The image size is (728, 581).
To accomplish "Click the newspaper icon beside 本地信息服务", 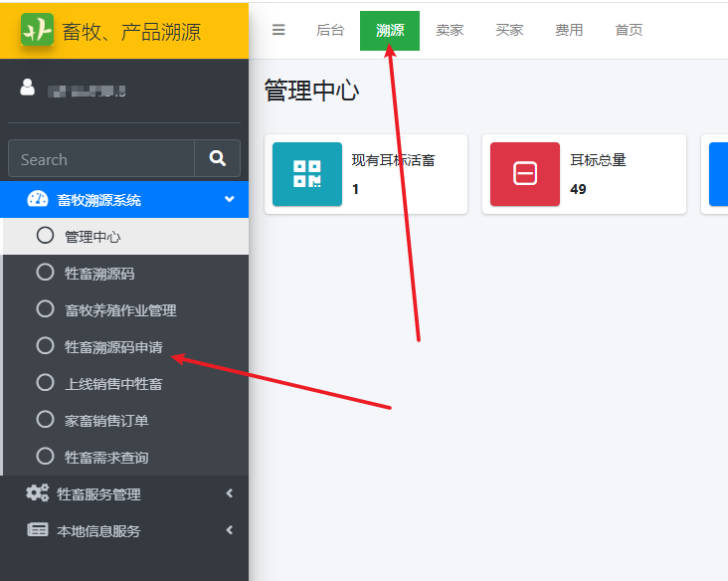I will 38,529.
